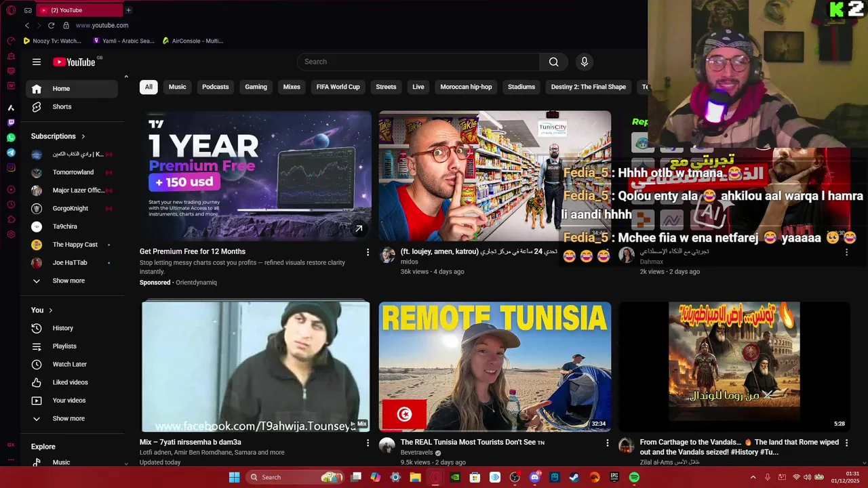Open Instagram in the Opera sidebar
The width and height of the screenshot is (868, 488).
(11, 167)
